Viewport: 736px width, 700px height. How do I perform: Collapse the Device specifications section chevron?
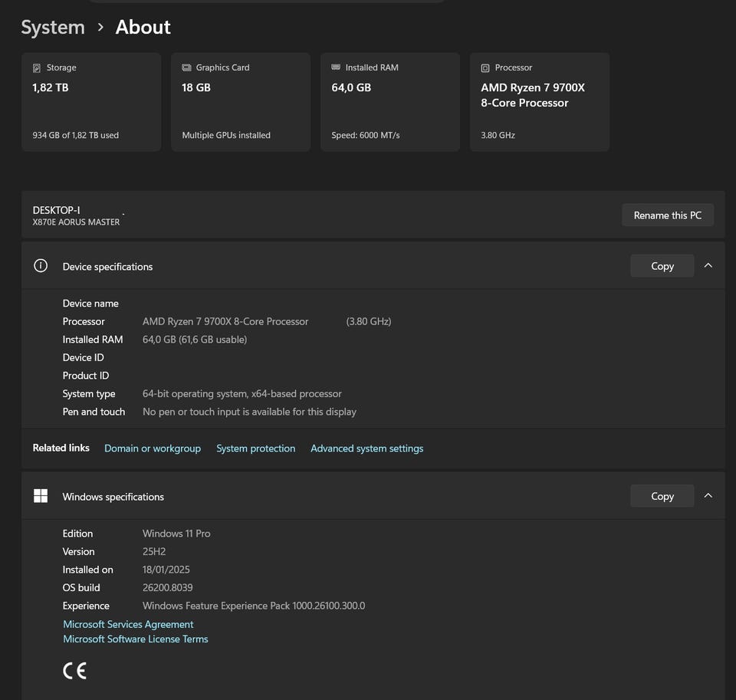pyautogui.click(x=708, y=266)
